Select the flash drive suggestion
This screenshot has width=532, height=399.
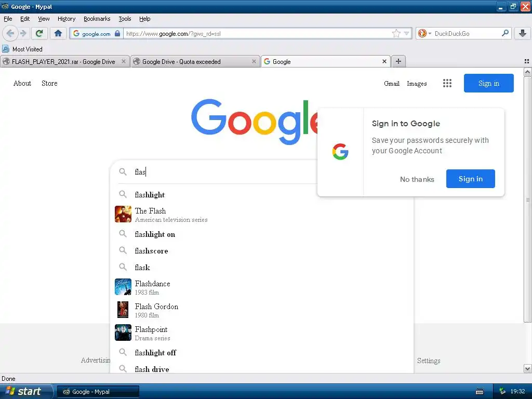pos(262,369)
